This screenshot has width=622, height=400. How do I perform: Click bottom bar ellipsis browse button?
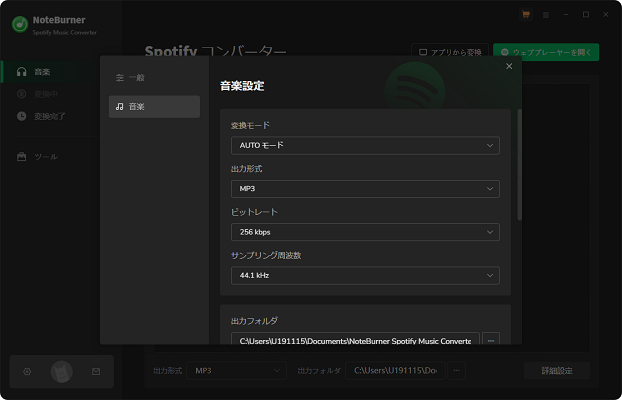tap(457, 371)
